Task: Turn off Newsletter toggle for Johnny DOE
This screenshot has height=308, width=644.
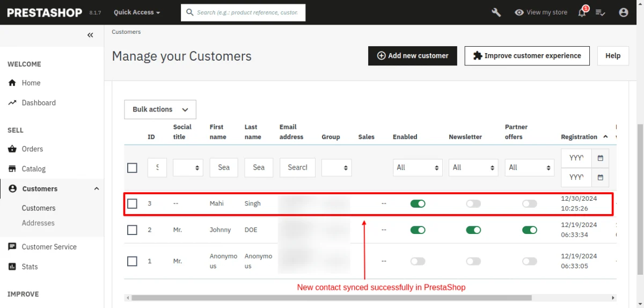Action: click(x=473, y=230)
